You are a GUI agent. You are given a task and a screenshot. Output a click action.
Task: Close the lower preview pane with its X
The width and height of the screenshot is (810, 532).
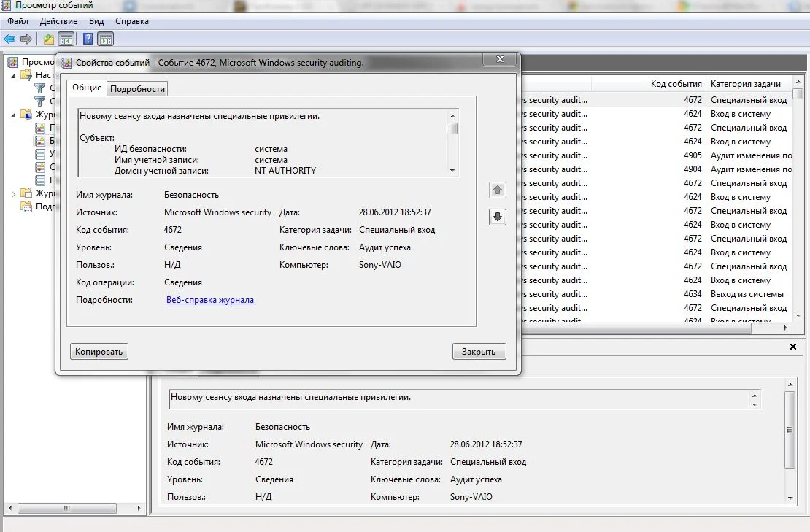[793, 347]
